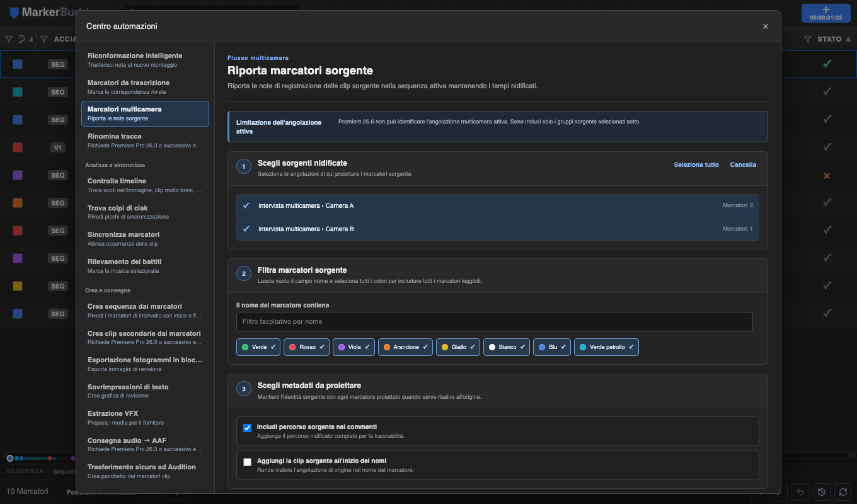Click the red X status icon
Viewport: 857px width, 504px height.
(x=827, y=176)
